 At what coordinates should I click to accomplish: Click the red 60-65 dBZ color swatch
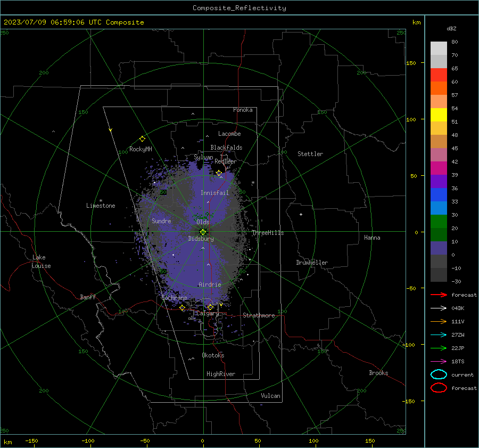(439, 75)
